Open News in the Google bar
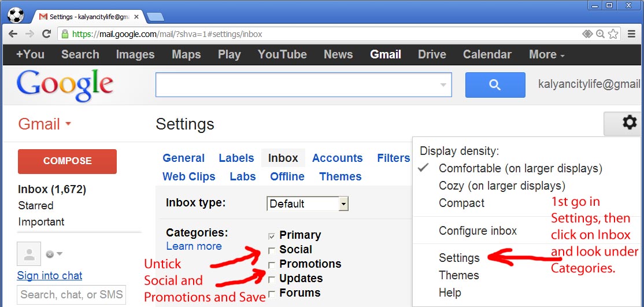Viewport: 644px width, 307px height. pyautogui.click(x=338, y=54)
